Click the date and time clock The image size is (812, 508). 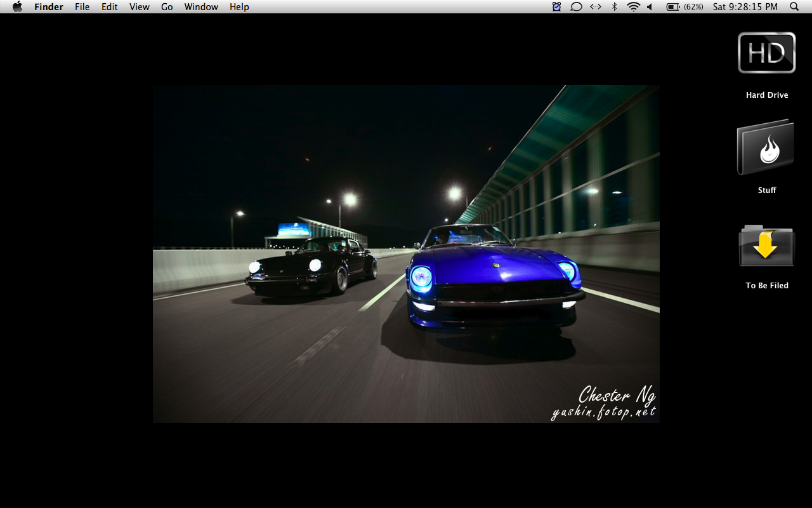[x=745, y=7]
